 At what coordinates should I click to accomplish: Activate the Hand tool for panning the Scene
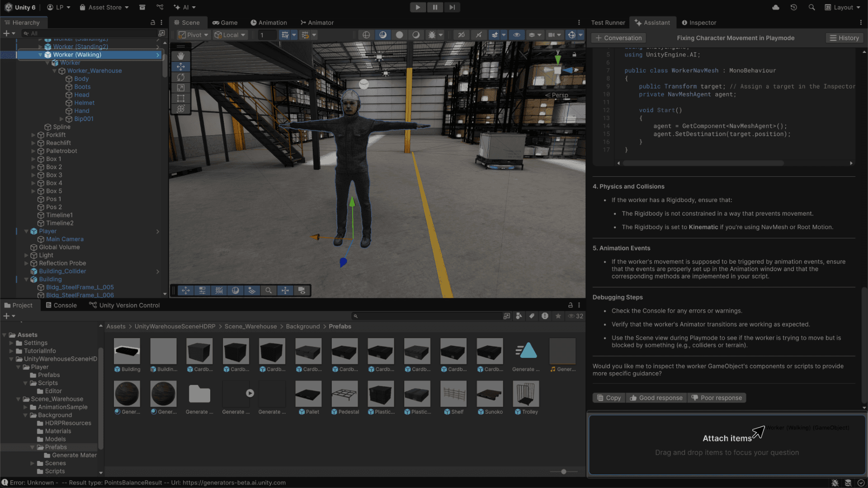(181, 56)
